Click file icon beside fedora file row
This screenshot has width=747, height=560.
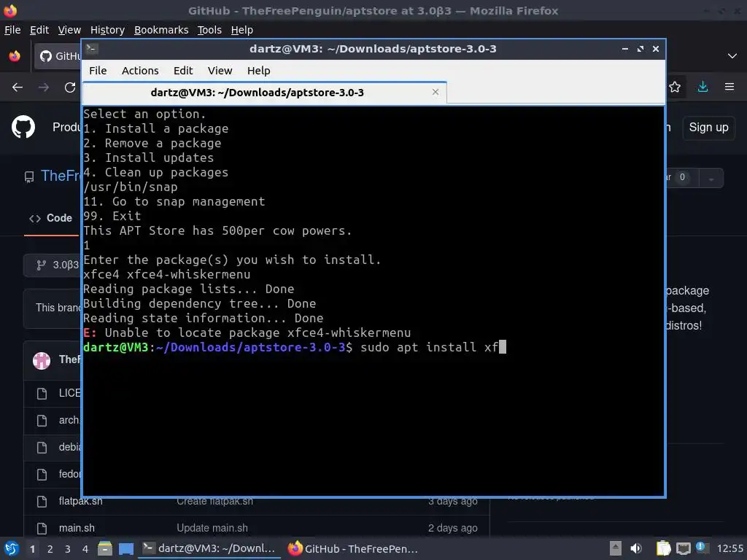(x=42, y=474)
